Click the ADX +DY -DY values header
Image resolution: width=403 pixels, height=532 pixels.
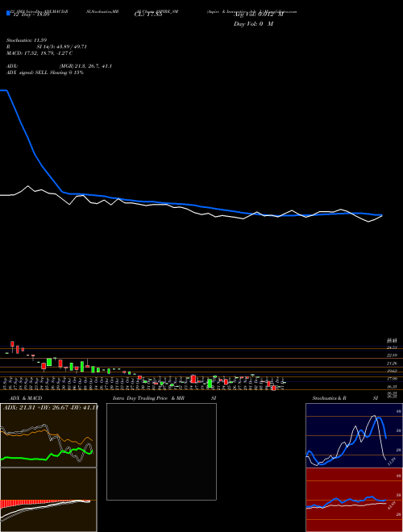[x=51, y=407]
